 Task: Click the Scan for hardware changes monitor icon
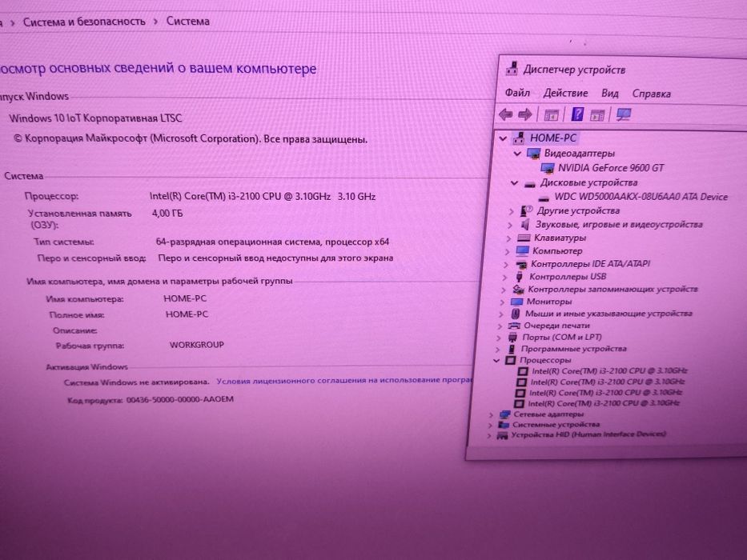(x=624, y=114)
